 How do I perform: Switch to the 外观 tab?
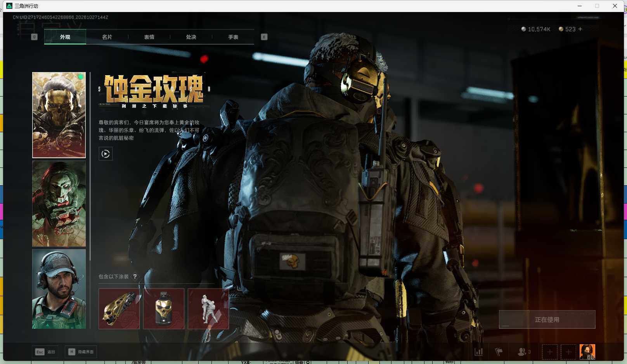(65, 37)
